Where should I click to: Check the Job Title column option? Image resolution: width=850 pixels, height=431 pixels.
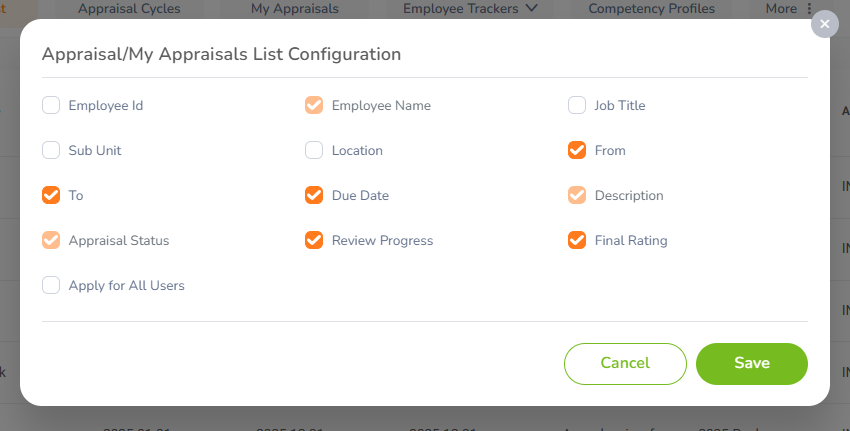click(x=577, y=105)
